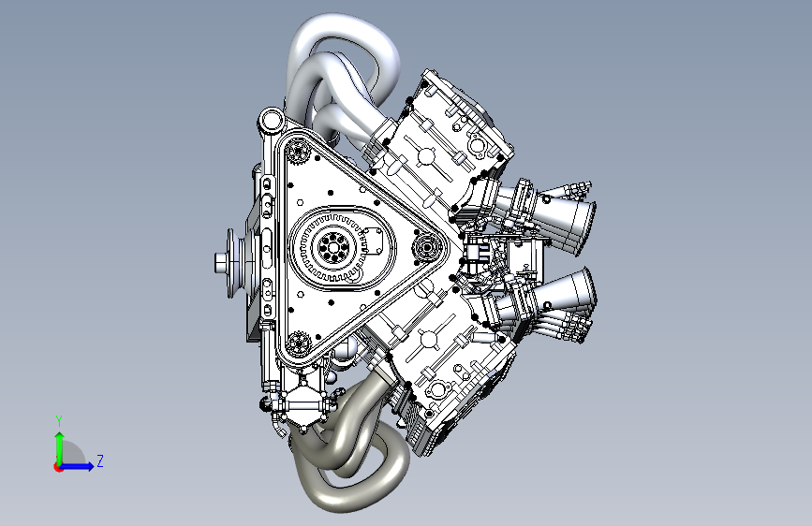Select the hexagonal pump housing at bottom
Screen dimensions: 812x526
pos(303,405)
